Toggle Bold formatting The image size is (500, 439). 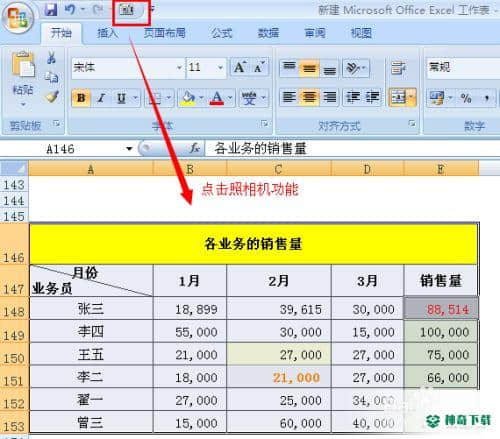click(81, 98)
